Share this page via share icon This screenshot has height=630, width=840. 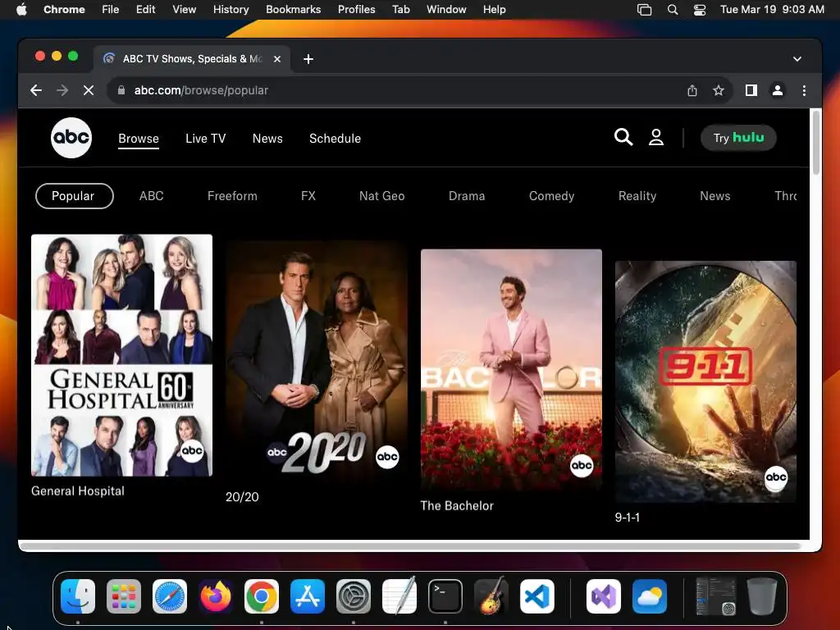[692, 90]
